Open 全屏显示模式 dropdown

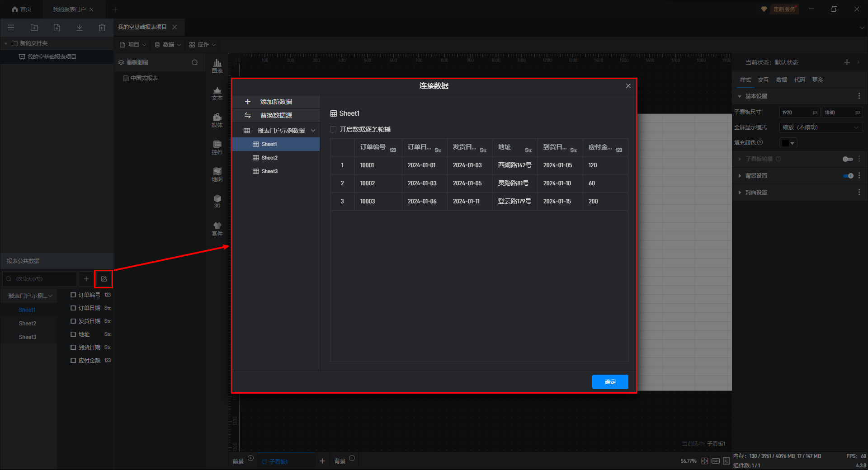pos(821,127)
